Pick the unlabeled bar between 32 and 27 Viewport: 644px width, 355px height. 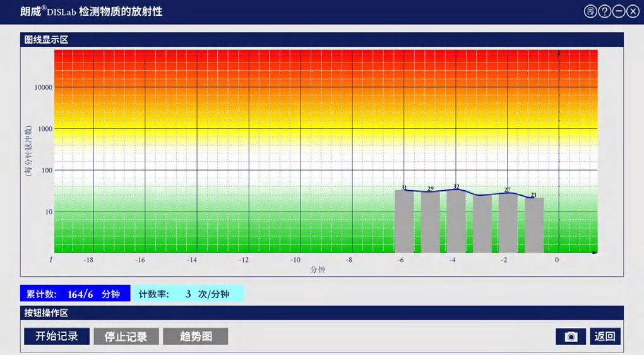482,224
